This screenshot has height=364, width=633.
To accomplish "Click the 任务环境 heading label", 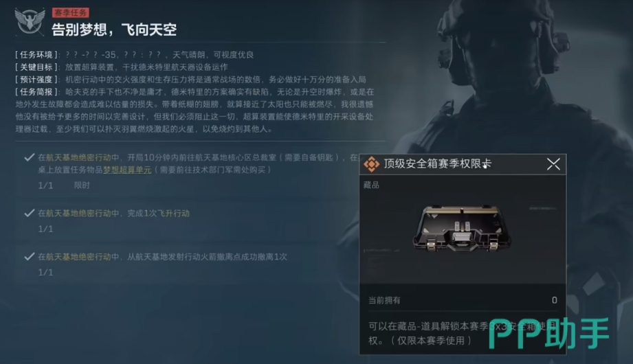I will (36, 54).
